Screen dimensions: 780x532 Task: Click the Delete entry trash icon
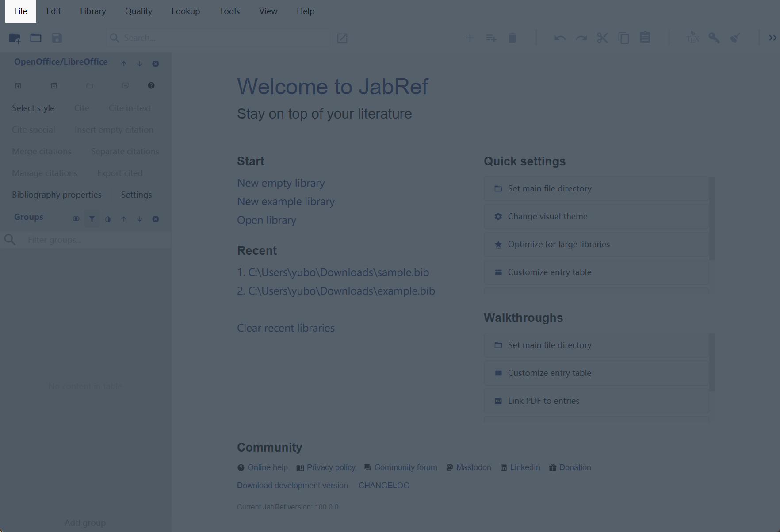[512, 38]
